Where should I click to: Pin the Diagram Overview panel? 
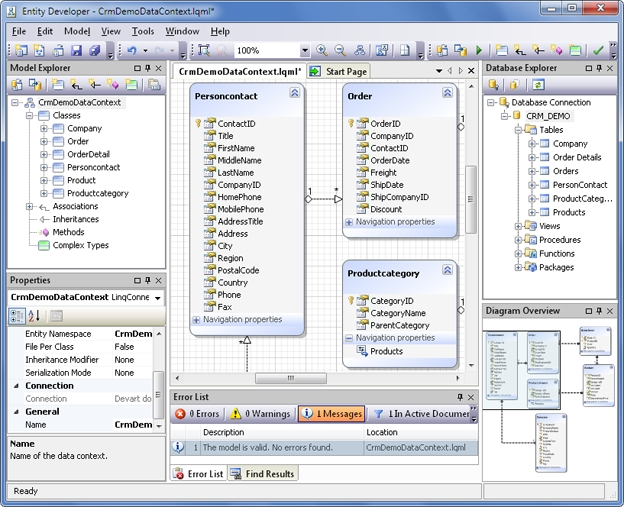click(x=599, y=311)
